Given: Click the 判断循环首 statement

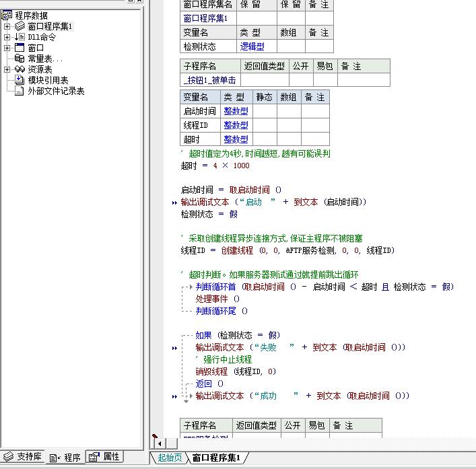Looking at the screenshot, I should click(325, 287).
